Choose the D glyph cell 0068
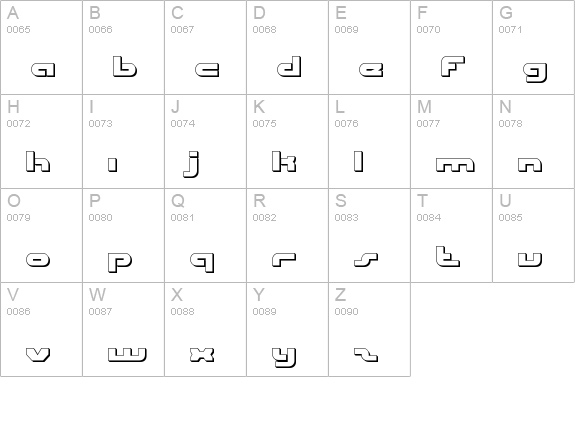The height and width of the screenshot is (421, 575). point(288,47)
